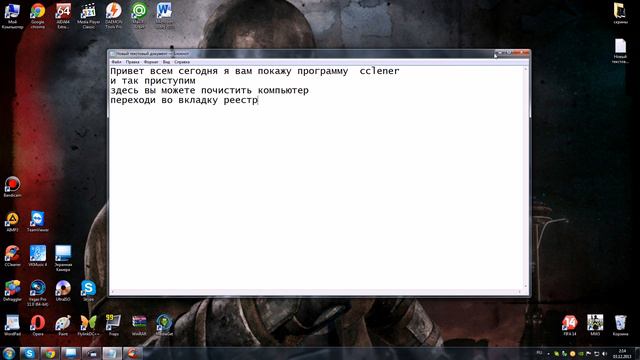Screen dimensions: 640x360
Task: Open the MW3 game desktop shortcut
Action: [595, 325]
